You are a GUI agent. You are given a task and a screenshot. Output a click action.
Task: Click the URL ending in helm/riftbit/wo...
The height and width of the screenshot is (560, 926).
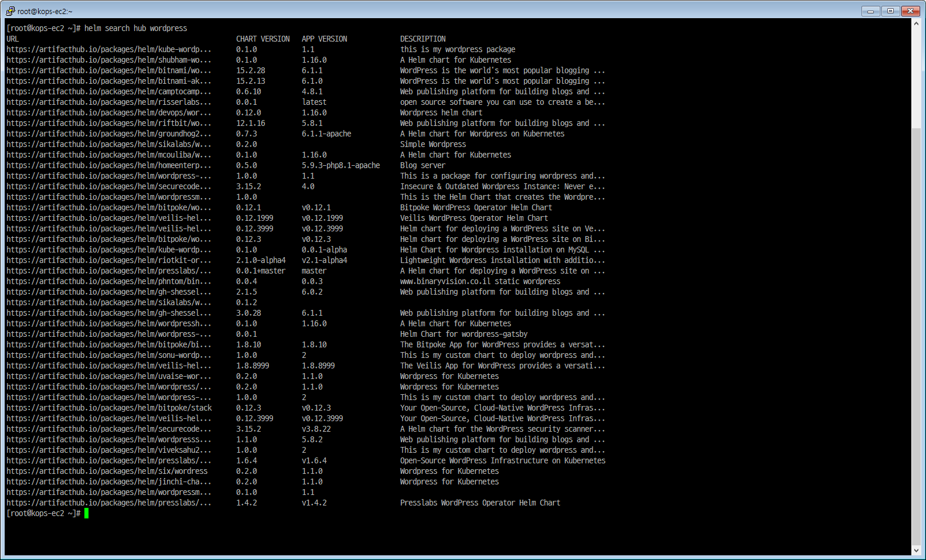pyautogui.click(x=109, y=123)
